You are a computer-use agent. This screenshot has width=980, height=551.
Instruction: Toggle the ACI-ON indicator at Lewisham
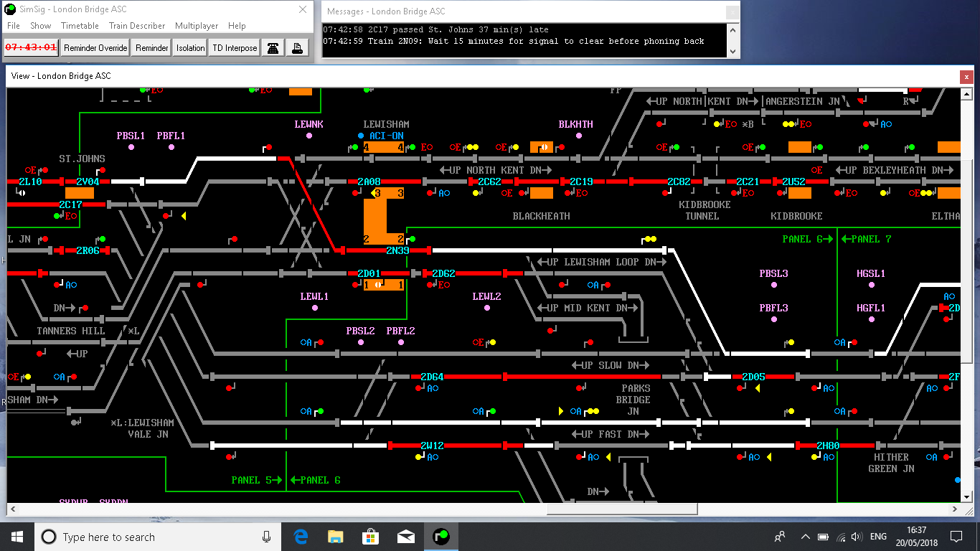(x=361, y=136)
